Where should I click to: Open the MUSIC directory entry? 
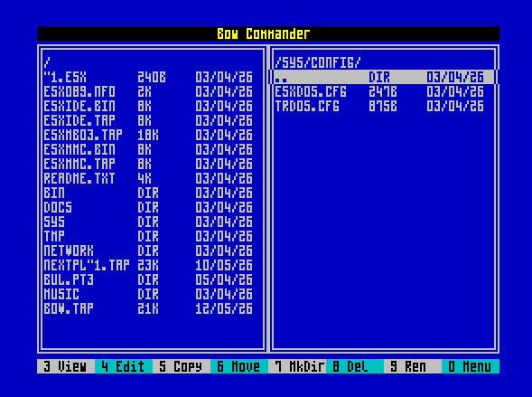tap(153, 294)
